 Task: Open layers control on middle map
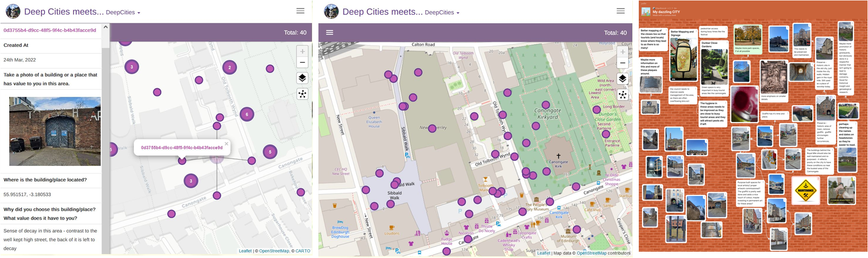point(623,79)
